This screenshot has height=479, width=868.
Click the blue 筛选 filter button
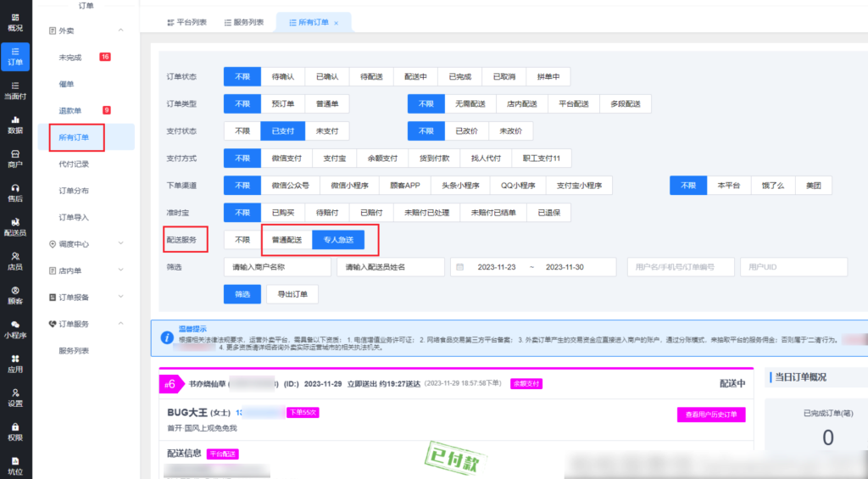click(242, 294)
